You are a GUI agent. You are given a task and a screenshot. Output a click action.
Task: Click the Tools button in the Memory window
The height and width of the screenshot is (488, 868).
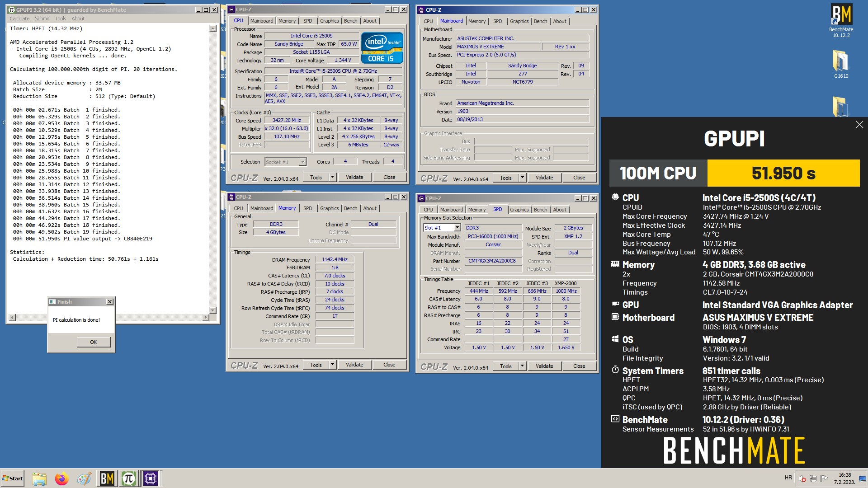point(316,365)
